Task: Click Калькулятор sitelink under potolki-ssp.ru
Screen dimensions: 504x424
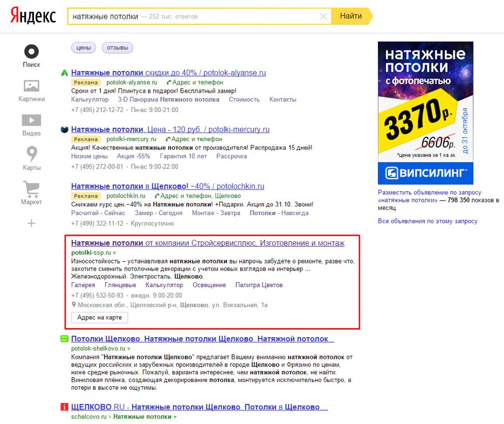Action: pyautogui.click(x=164, y=285)
